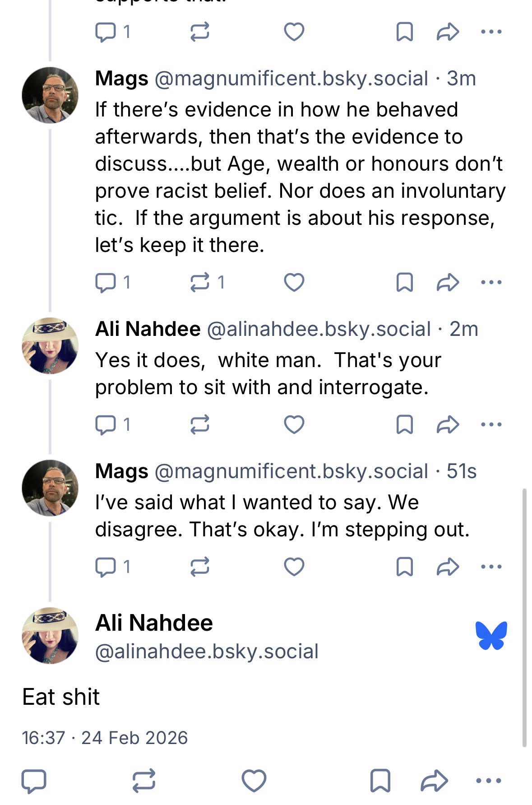The image size is (532, 805).
Task: Open Ali Nahdee name on 2m reply
Action: (x=148, y=329)
